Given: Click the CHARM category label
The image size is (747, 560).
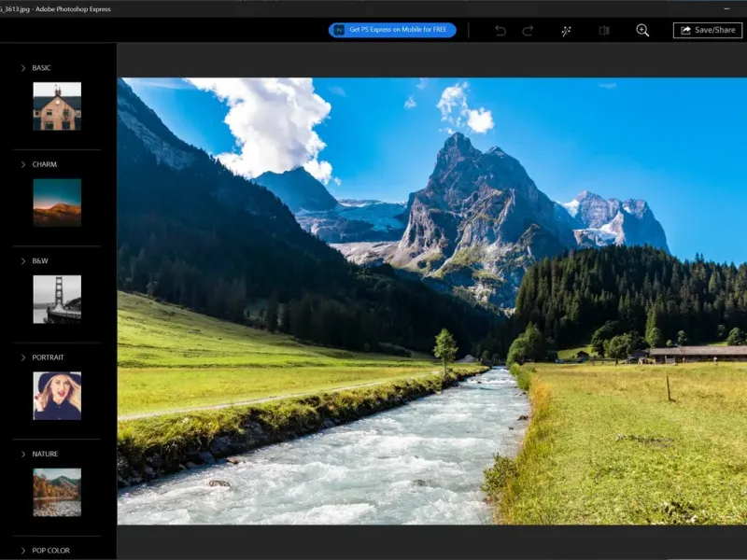Looking at the screenshot, I should click(44, 164).
